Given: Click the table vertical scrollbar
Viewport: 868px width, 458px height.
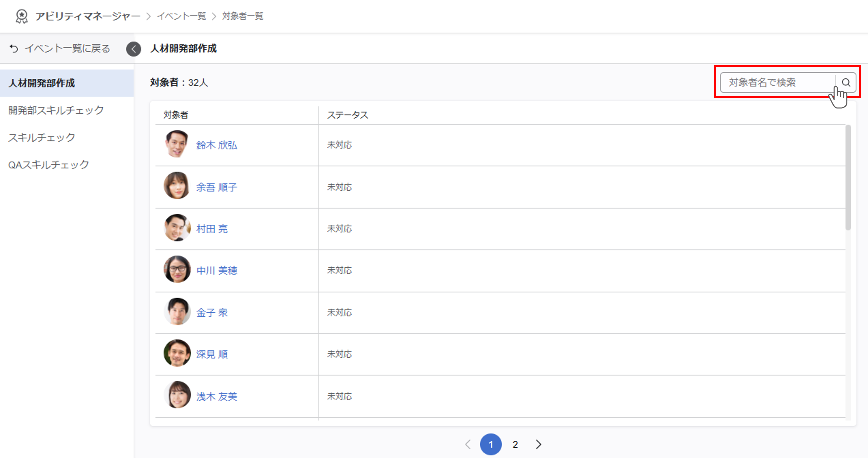Looking at the screenshot, I should coord(848,178).
